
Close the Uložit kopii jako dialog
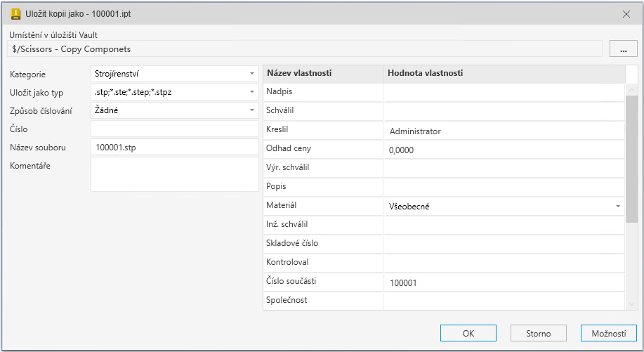(626, 13)
